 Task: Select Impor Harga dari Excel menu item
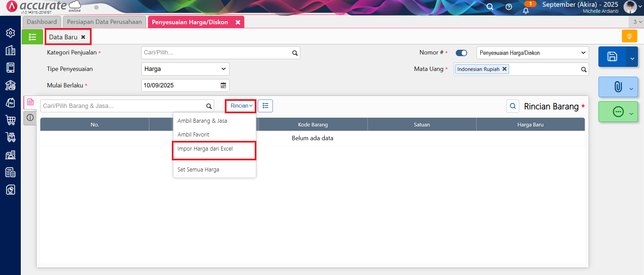(x=205, y=149)
